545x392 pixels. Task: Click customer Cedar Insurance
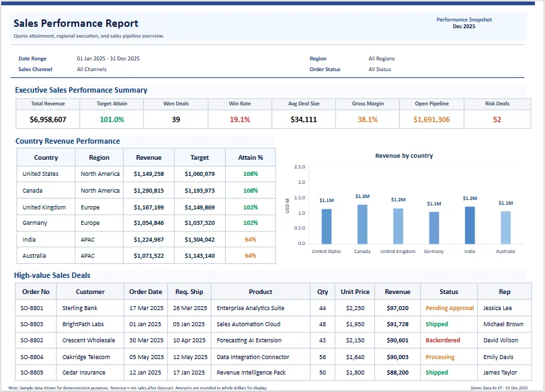pyautogui.click(x=83, y=373)
